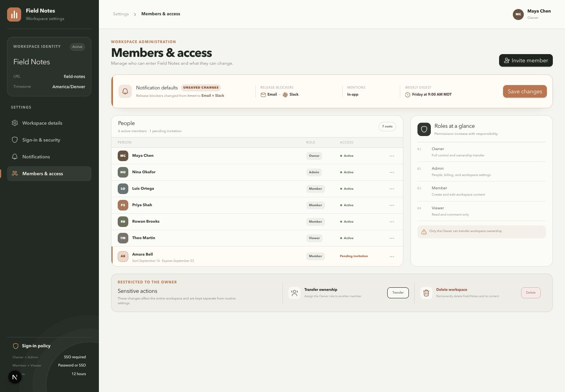Screen dimensions: 565x392
Task: Click the field-notes URL value
Action: pos(75,76)
